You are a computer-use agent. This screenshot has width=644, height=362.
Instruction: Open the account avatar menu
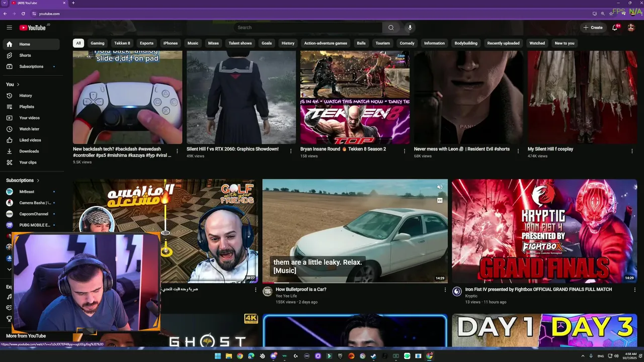(631, 28)
